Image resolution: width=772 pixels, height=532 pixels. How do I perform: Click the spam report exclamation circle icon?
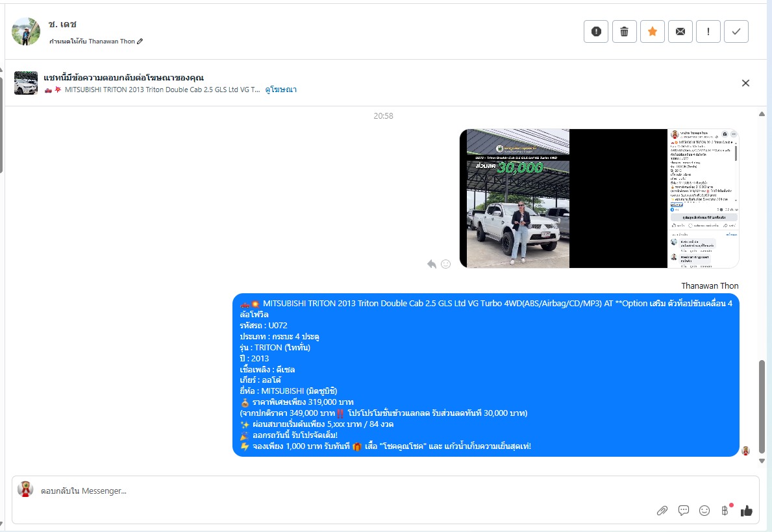click(596, 32)
